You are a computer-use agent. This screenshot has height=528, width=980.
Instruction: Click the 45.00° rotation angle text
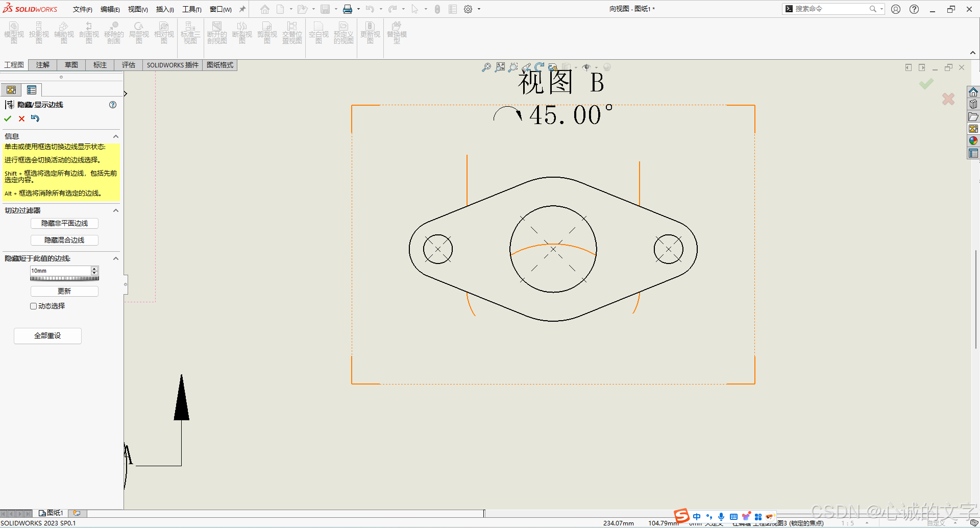pos(571,115)
